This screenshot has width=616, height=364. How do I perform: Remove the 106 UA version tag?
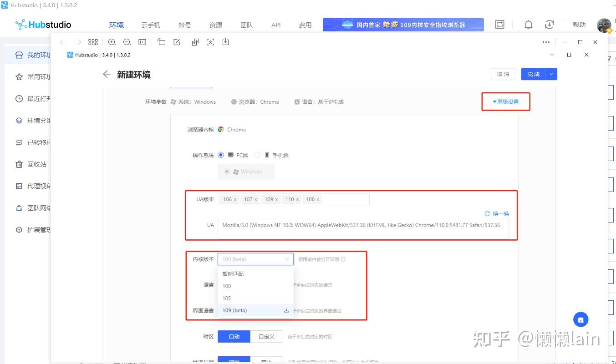(x=235, y=199)
